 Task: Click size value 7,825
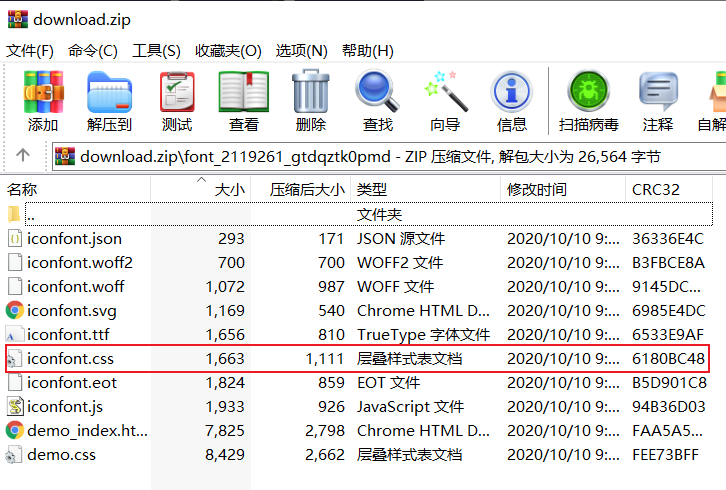(225, 430)
